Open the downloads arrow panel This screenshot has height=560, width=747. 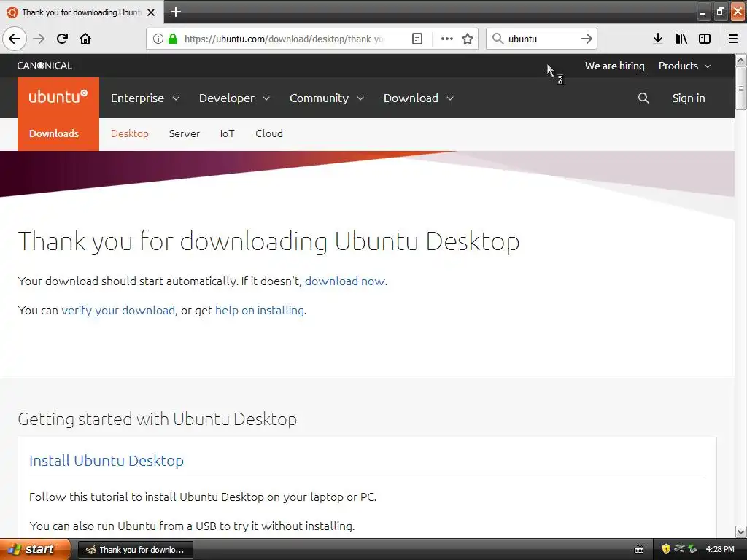point(658,39)
